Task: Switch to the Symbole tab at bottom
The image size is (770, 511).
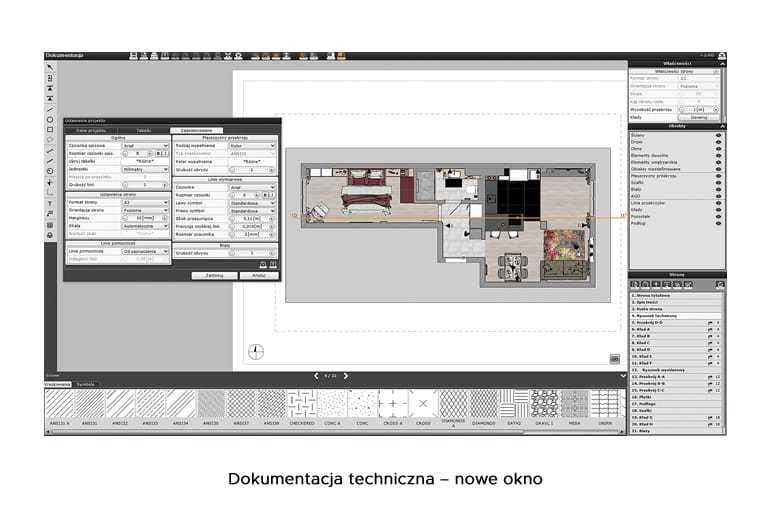Action: click(x=86, y=384)
